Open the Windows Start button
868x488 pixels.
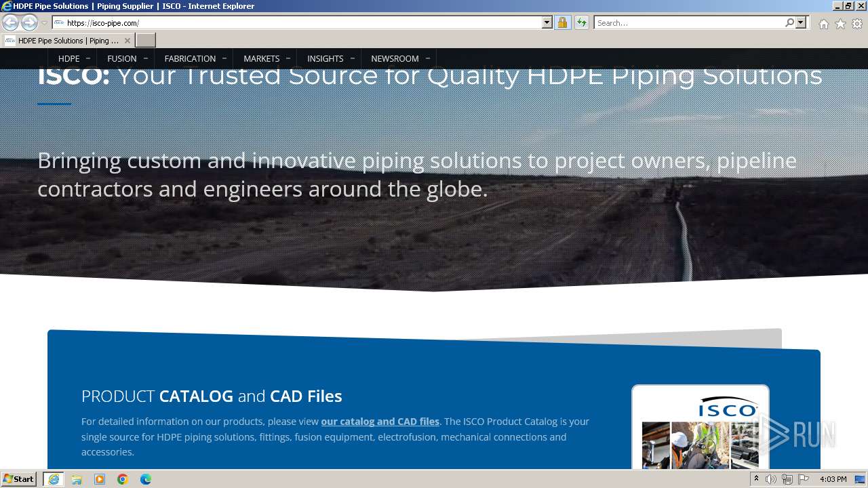[19, 479]
